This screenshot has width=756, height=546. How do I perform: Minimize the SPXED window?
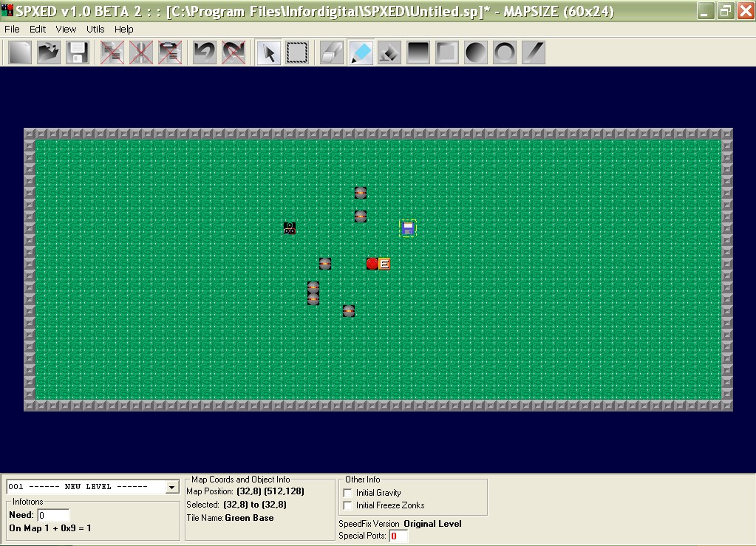pos(705,10)
